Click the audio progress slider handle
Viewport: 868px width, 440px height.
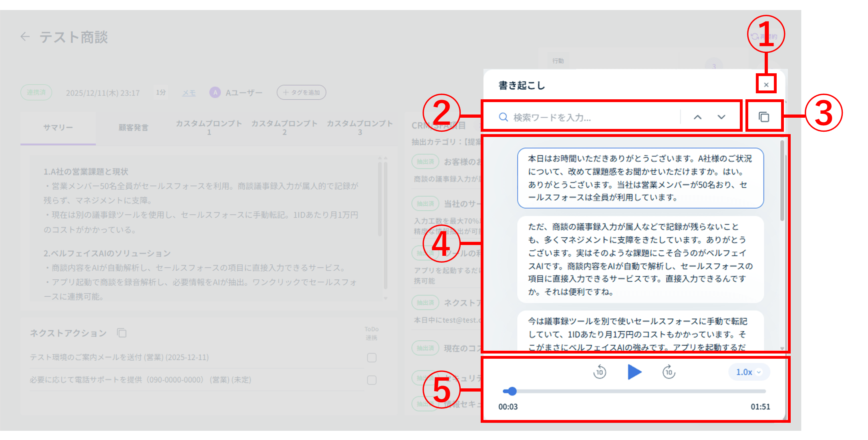tap(512, 391)
